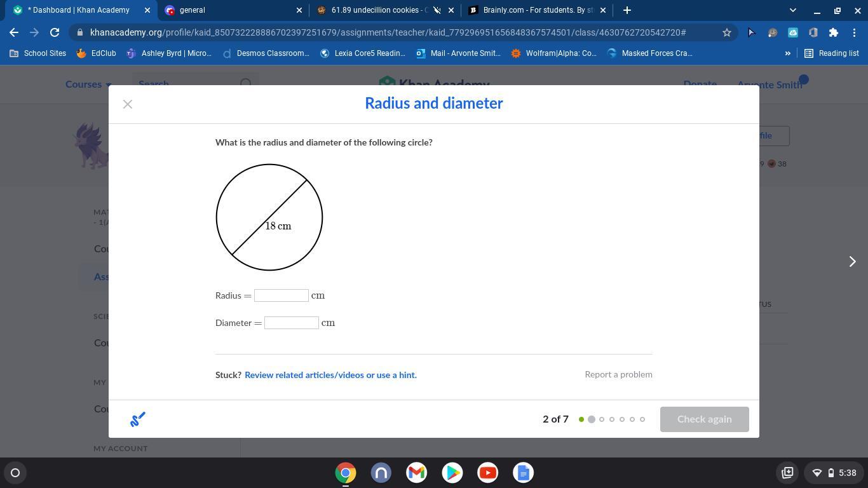
Task: Click the browser forward arrow
Action: pyautogui.click(x=34, y=32)
